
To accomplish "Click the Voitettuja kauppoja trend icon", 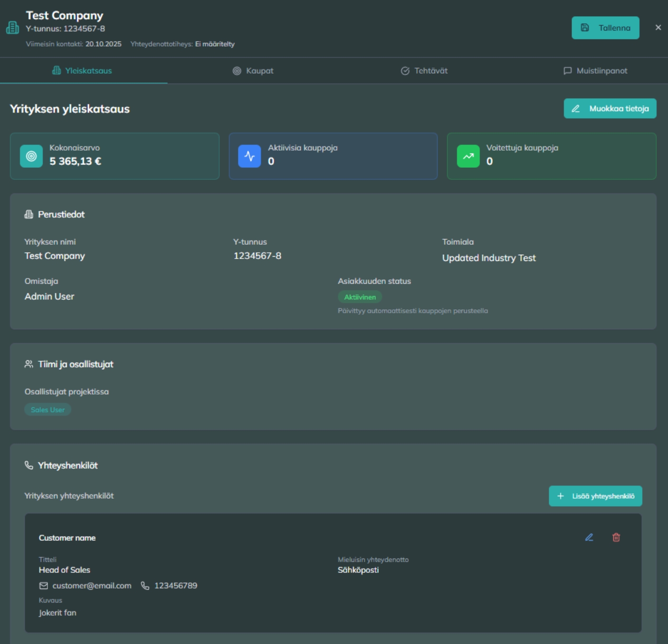I will pos(468,156).
